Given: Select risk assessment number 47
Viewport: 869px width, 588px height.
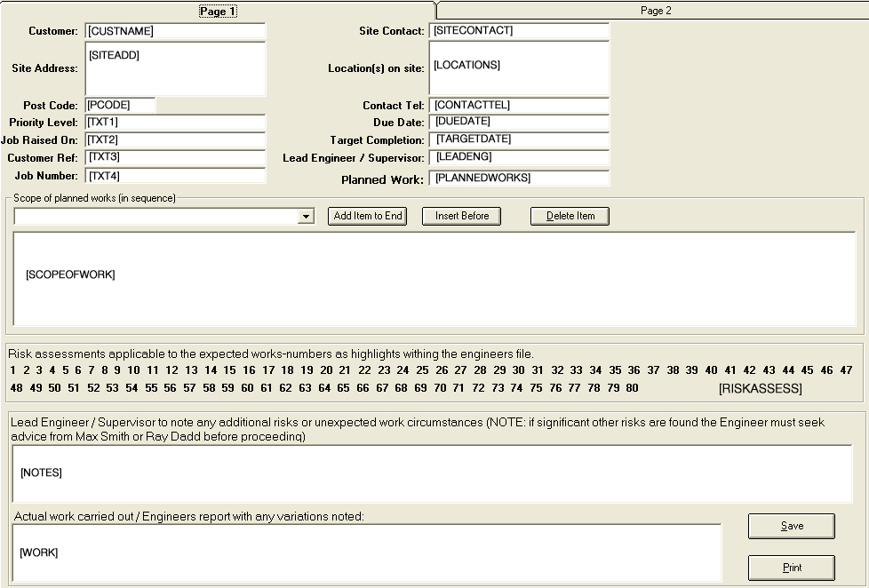Looking at the screenshot, I should [846, 370].
